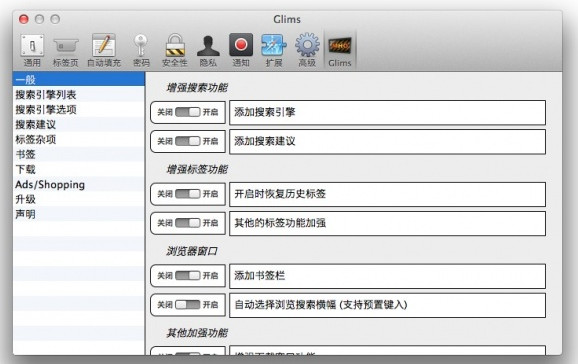The width and height of the screenshot is (578, 364).
Task: Select 书签 in the sidebar
Action: 79,154
